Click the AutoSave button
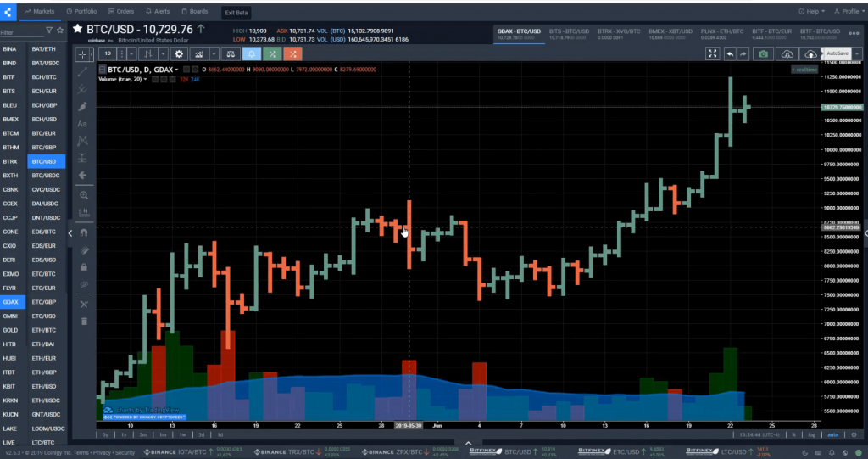This screenshot has height=459, width=868. point(837,53)
